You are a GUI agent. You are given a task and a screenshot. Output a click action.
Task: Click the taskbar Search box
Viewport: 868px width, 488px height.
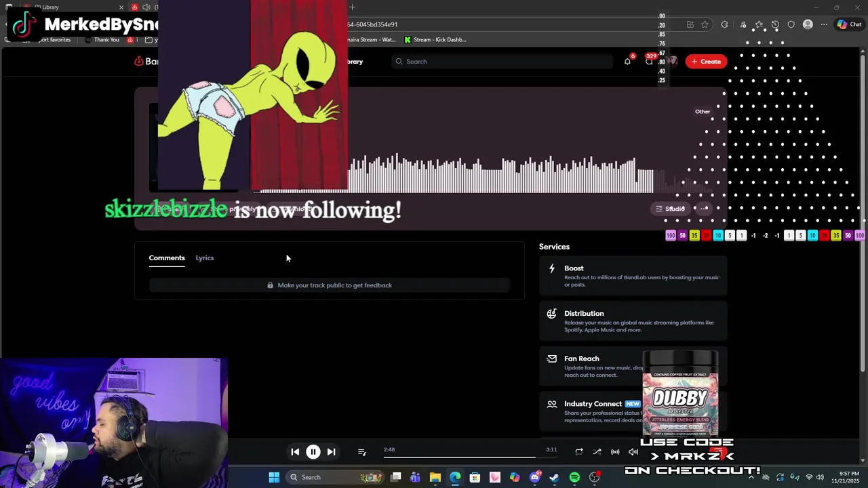pyautogui.click(x=335, y=477)
